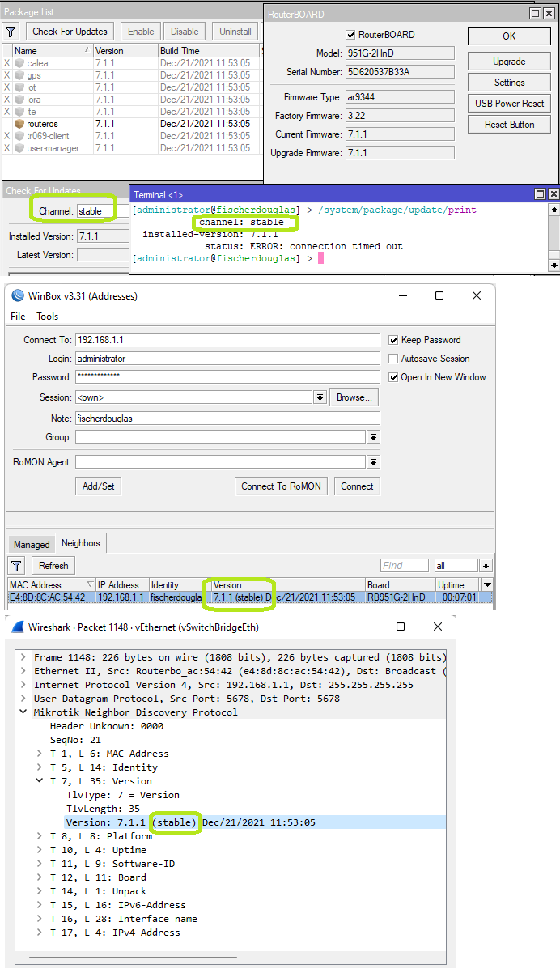Click Uninstall in Package List
This screenshot has width=560, height=973.
click(x=235, y=32)
